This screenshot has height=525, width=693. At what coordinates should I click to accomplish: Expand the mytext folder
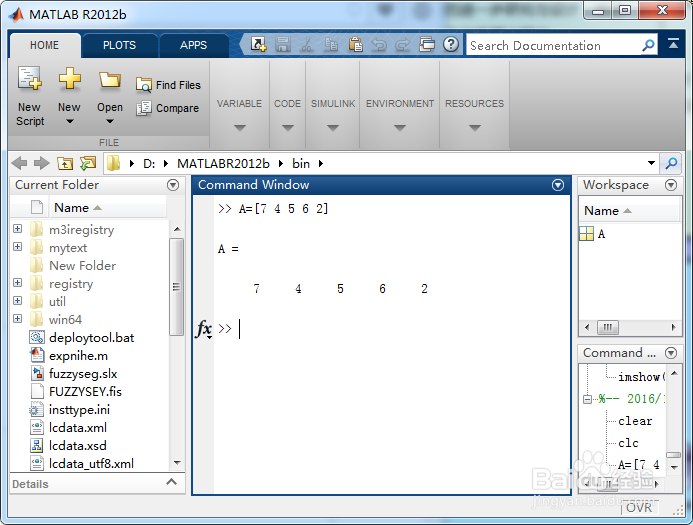coord(17,246)
